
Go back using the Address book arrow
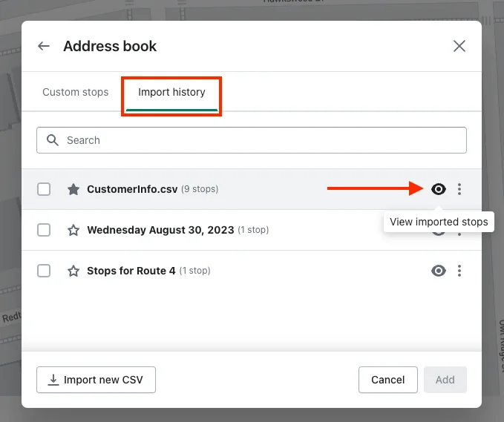(x=43, y=46)
